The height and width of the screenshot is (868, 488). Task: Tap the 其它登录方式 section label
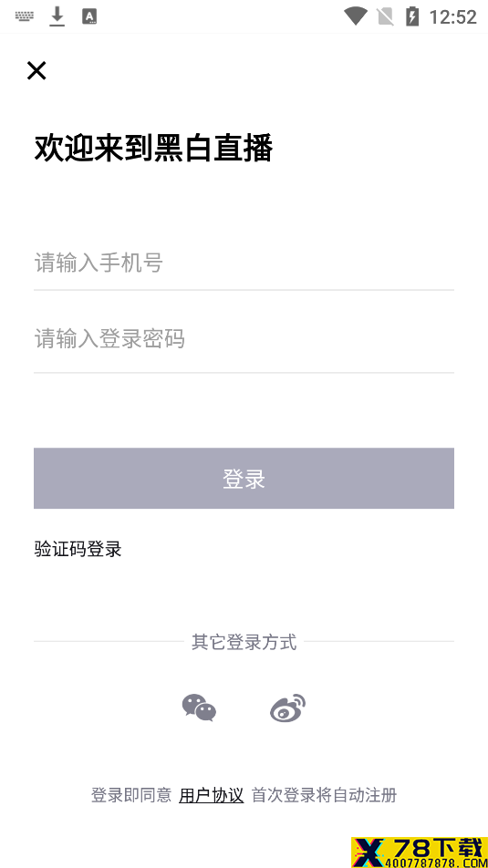[x=244, y=642]
